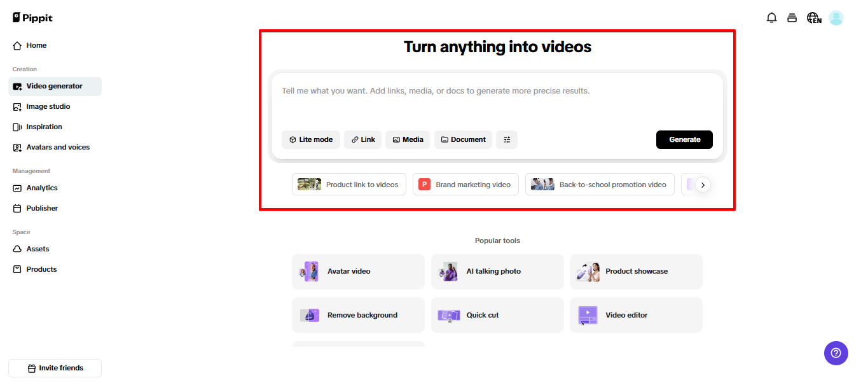The image size is (868, 385).
Task: Open Avatars and voices from the sidebar
Action: tap(16, 147)
